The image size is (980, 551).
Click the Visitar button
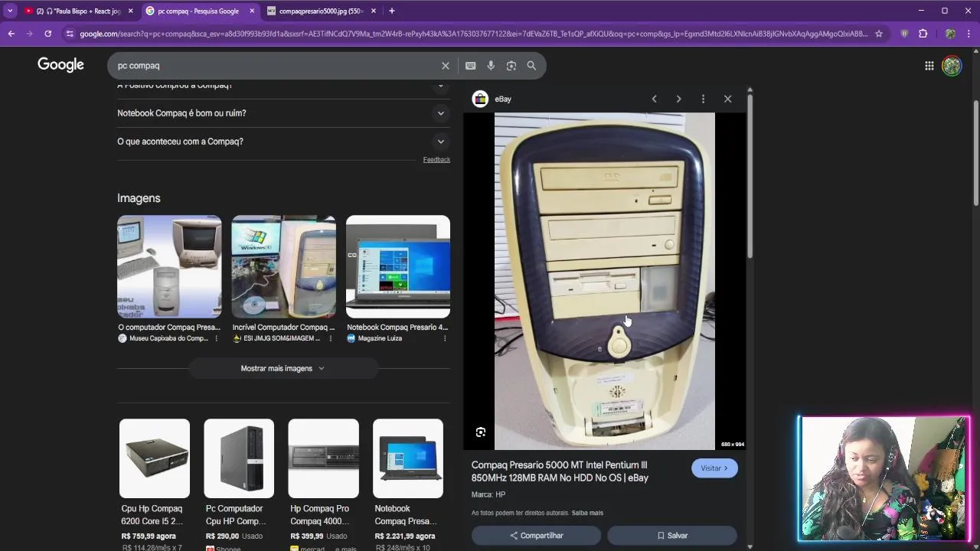714,468
